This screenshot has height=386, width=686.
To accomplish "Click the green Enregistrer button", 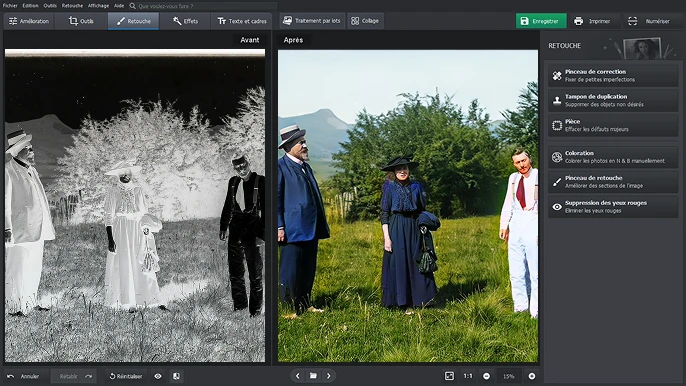I will coord(541,21).
